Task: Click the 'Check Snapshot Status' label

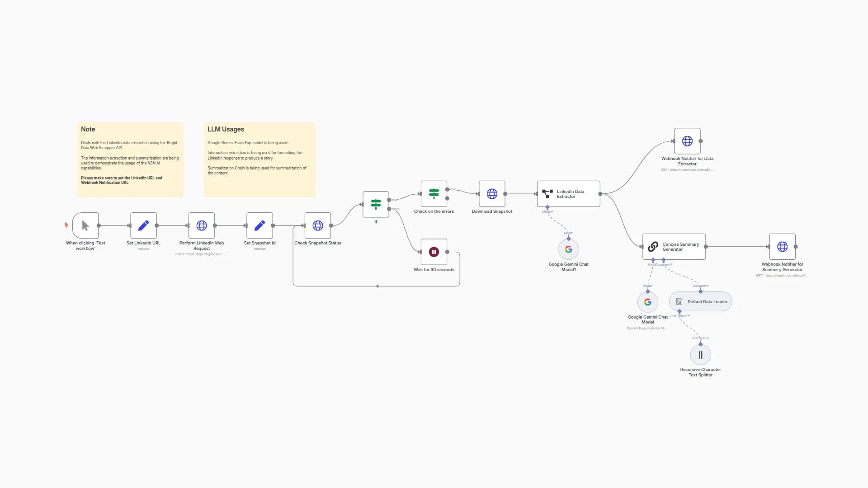Action: (318, 243)
